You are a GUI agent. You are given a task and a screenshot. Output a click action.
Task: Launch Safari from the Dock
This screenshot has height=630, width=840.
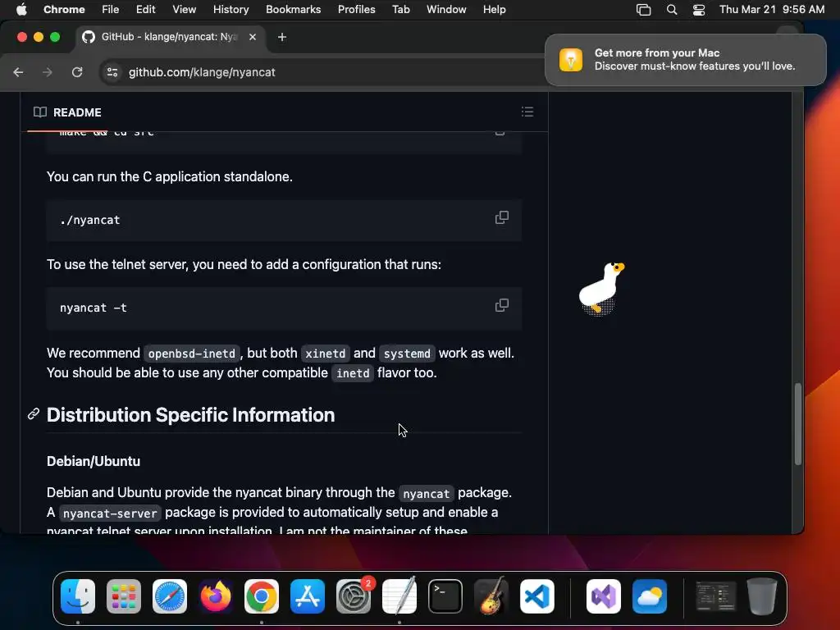pos(170,596)
